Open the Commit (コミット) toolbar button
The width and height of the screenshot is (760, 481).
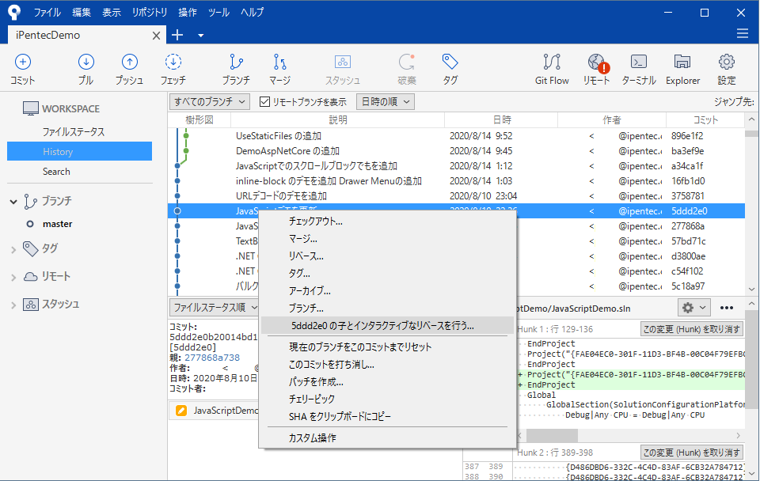click(x=23, y=69)
